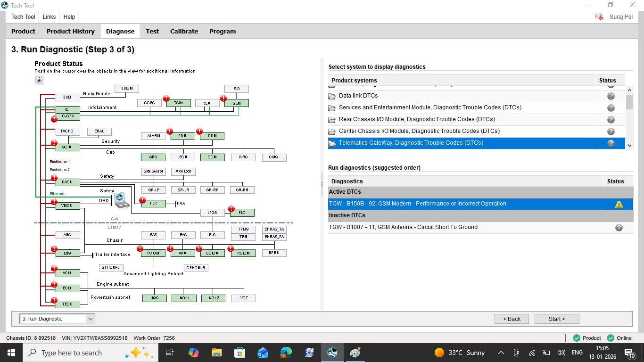Click notification icon beside Suraj Pol
Screen dimensions: 644x362
(x=599, y=16)
